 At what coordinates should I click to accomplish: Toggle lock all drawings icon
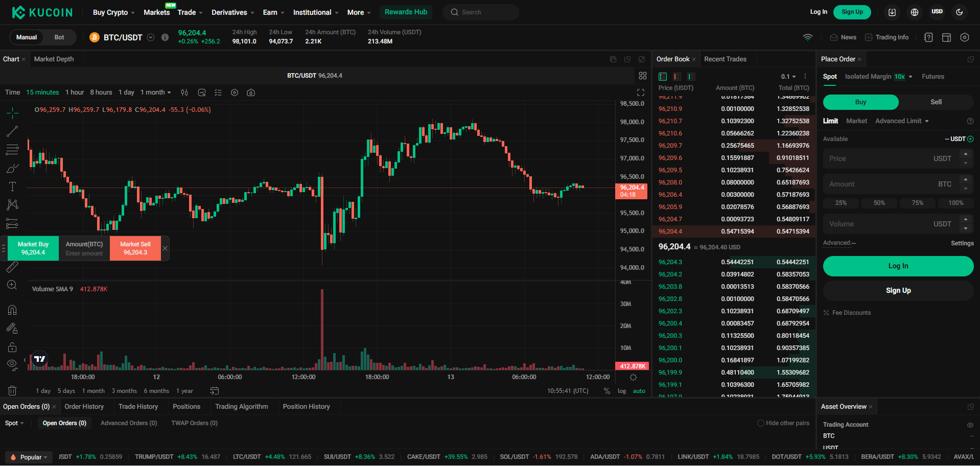pyautogui.click(x=12, y=347)
